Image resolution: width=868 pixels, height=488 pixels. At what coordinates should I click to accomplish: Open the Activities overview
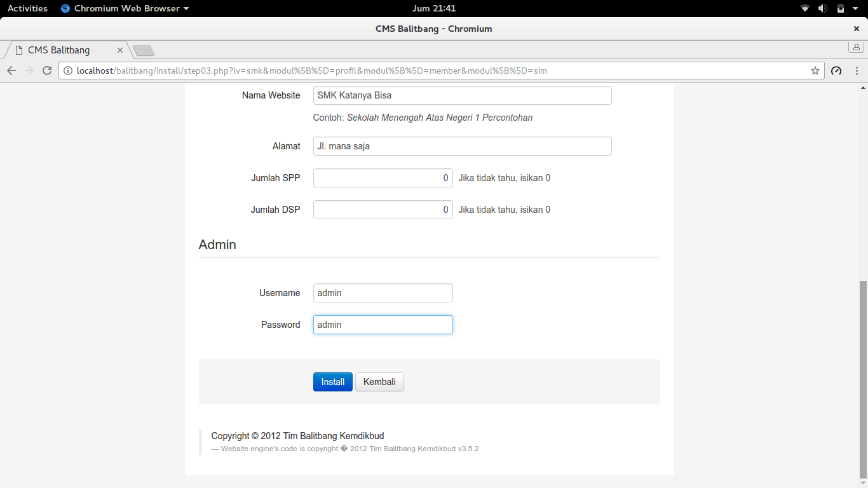pos(27,8)
